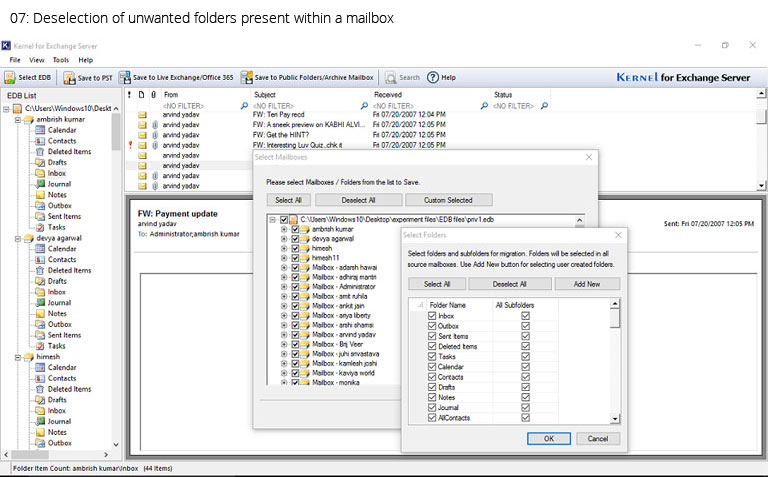
Task: Collapse the root EDB path in EDB List
Action: 6,109
